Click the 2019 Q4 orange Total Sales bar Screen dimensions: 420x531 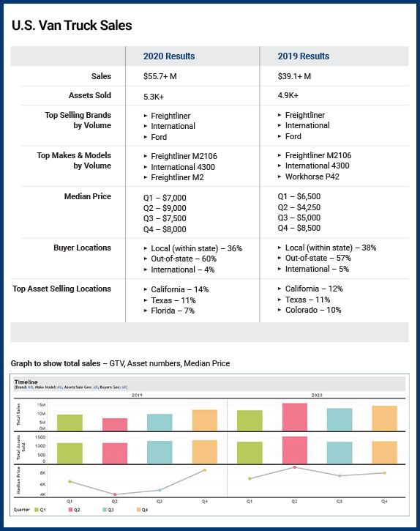[205, 420]
